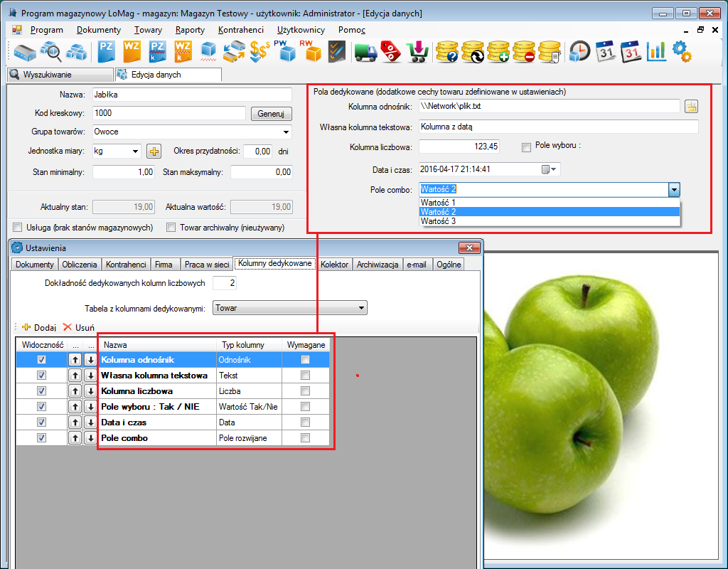Click the PW box toolbar icon

(x=284, y=51)
